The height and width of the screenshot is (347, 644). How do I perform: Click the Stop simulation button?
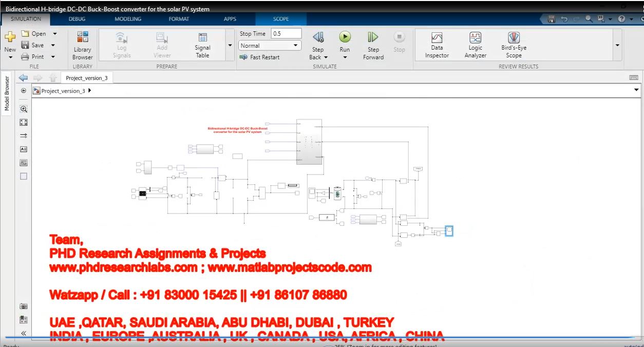[x=399, y=42]
